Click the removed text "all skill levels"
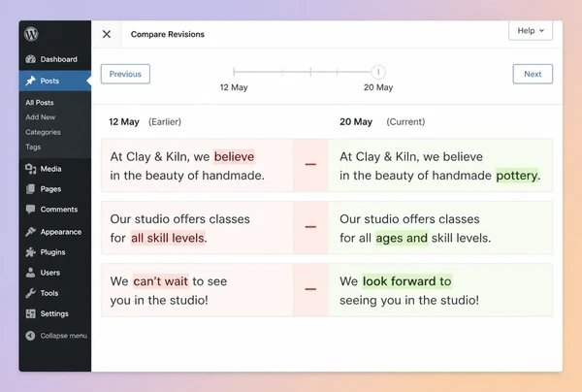The width and height of the screenshot is (582, 392). pyautogui.click(x=168, y=238)
